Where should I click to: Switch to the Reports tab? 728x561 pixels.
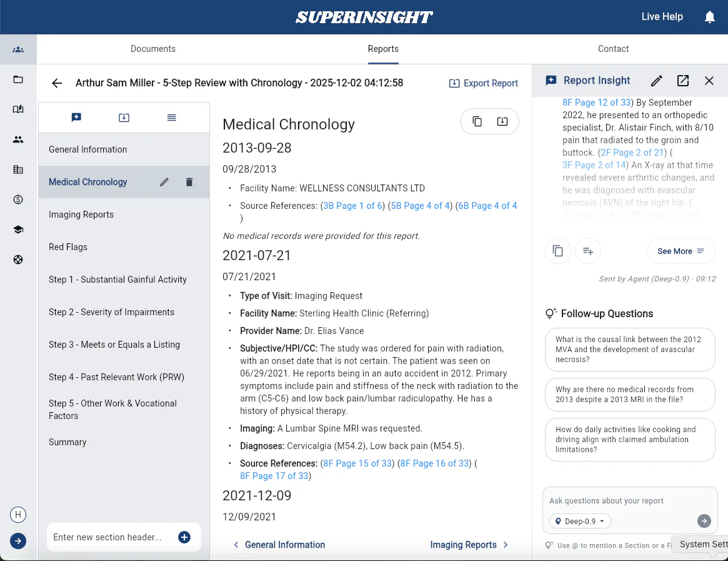tap(383, 49)
